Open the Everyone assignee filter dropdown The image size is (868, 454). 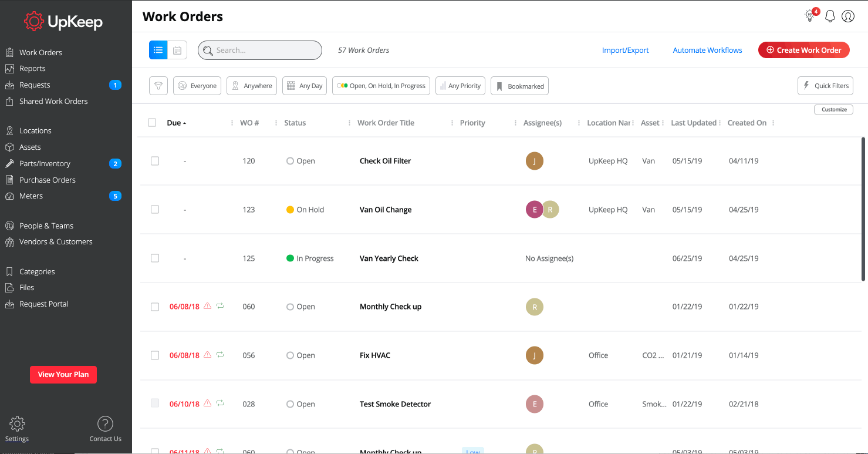point(197,86)
